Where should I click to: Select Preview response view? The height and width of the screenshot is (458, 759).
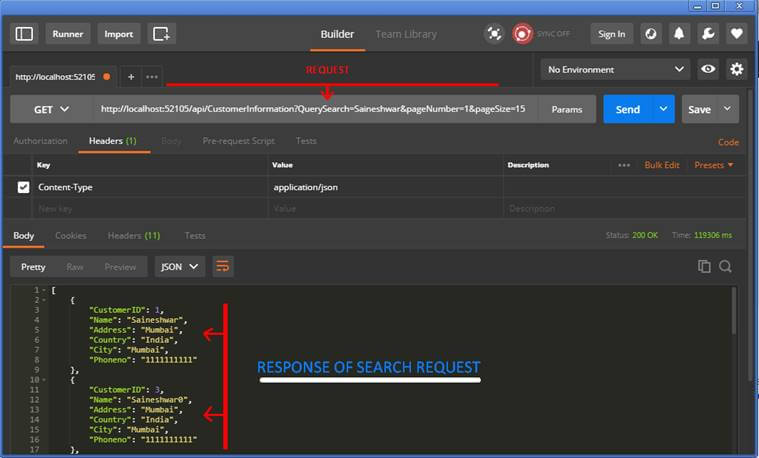[x=120, y=267]
